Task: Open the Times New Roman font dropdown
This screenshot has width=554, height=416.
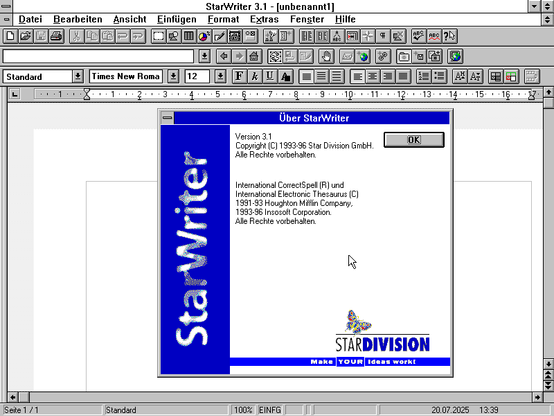Action: pos(173,76)
